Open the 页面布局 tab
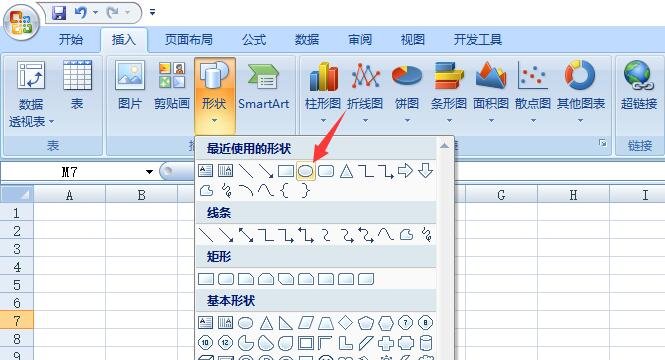 point(189,40)
